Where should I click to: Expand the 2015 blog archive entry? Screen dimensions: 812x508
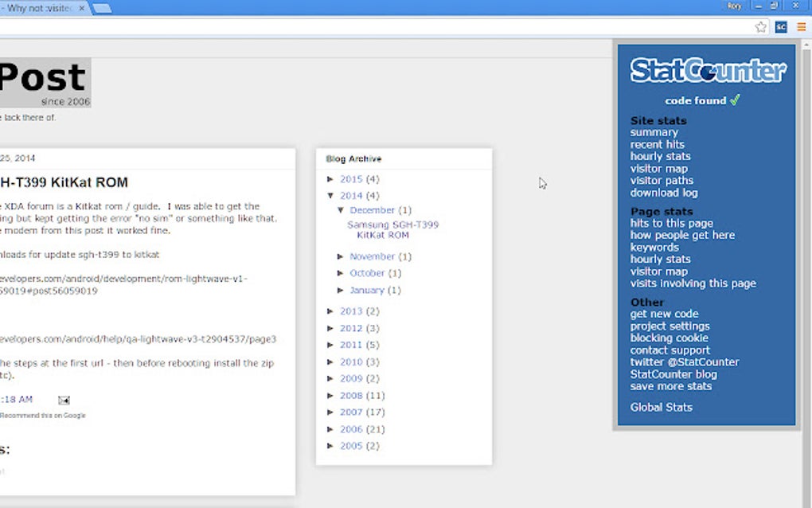click(331, 179)
